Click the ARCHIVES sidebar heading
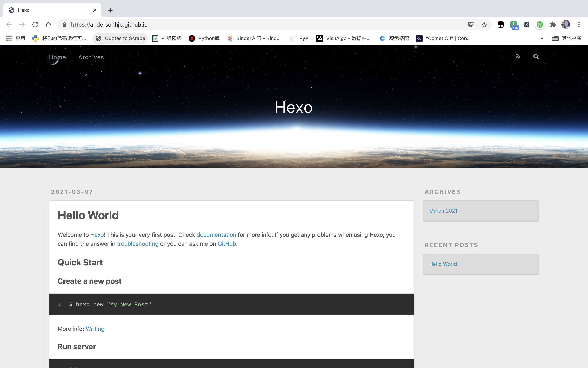Image resolution: width=588 pixels, height=368 pixels. point(442,192)
